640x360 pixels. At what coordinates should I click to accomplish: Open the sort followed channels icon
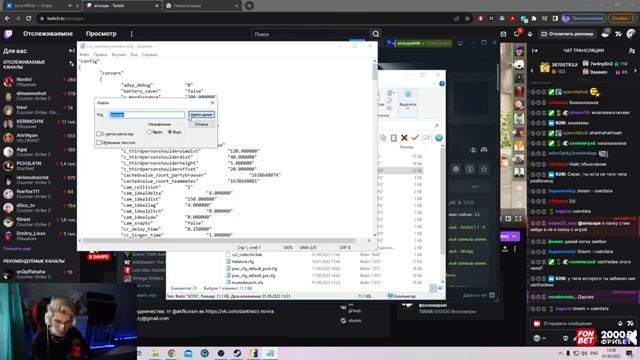(x=72, y=64)
